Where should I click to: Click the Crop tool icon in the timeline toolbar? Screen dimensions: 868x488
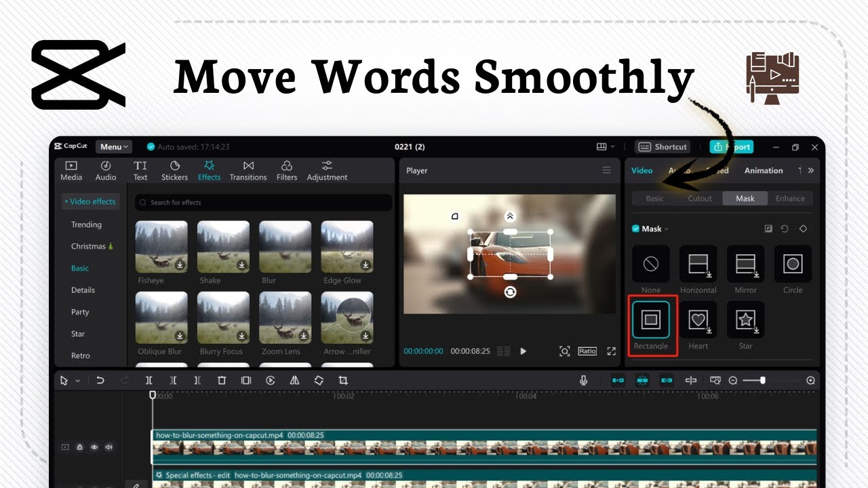click(x=343, y=381)
